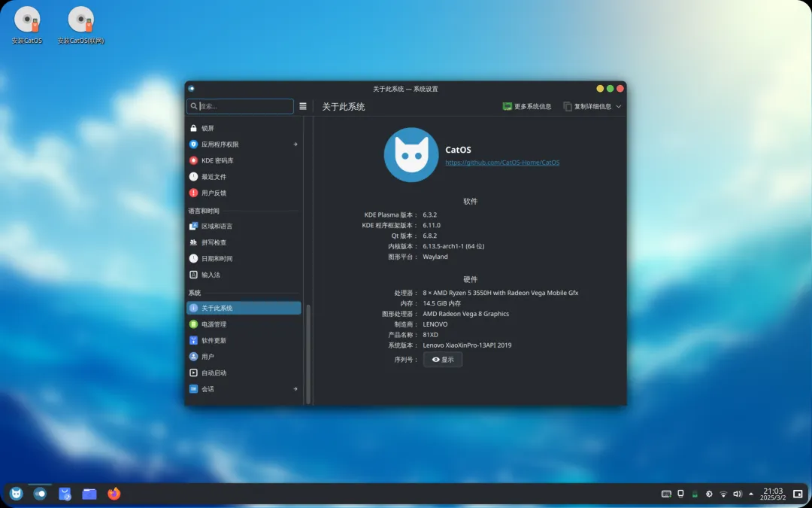Open the software store icon in taskbar
The width and height of the screenshot is (812, 508).
coord(65,494)
